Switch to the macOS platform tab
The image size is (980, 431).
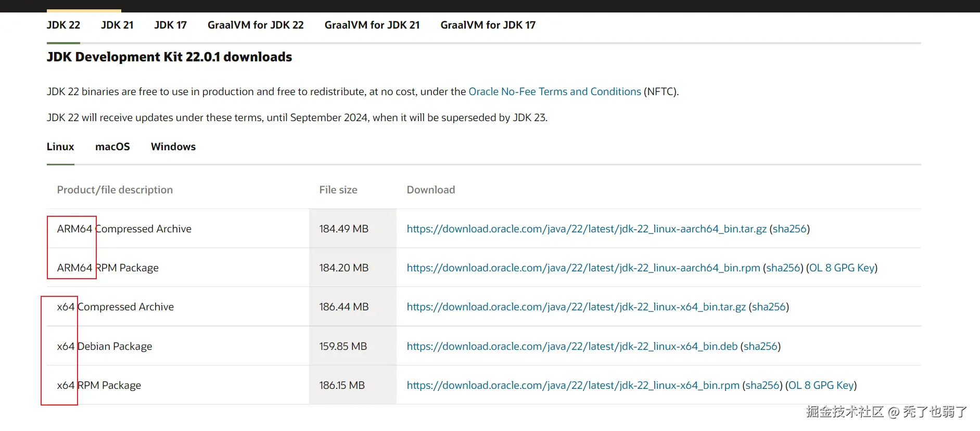pyautogui.click(x=112, y=147)
